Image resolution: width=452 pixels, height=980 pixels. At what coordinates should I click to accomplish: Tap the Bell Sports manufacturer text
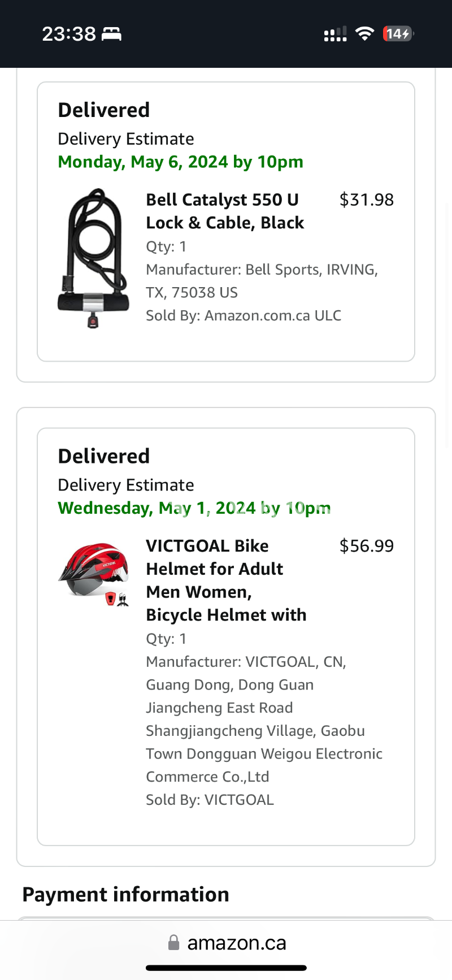point(262,281)
